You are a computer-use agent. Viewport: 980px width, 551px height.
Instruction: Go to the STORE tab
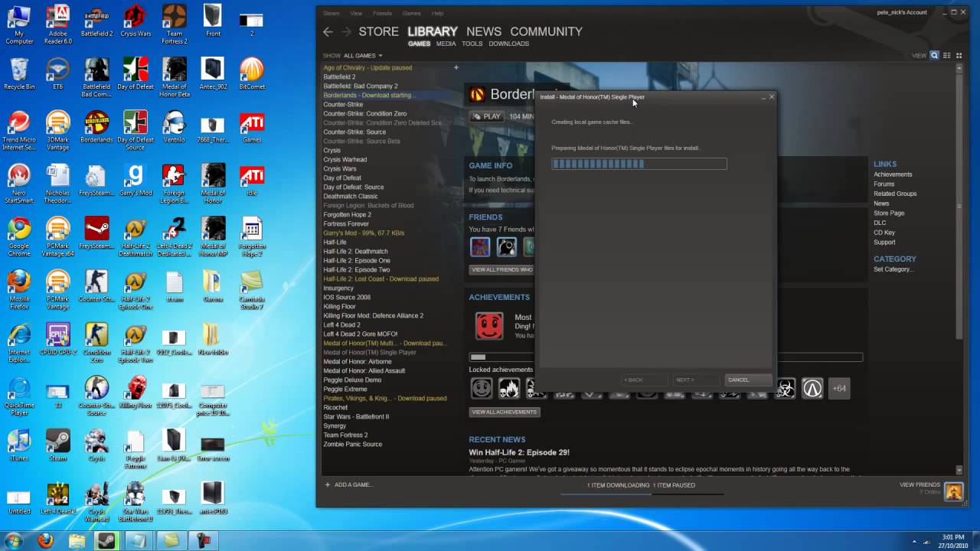(379, 31)
